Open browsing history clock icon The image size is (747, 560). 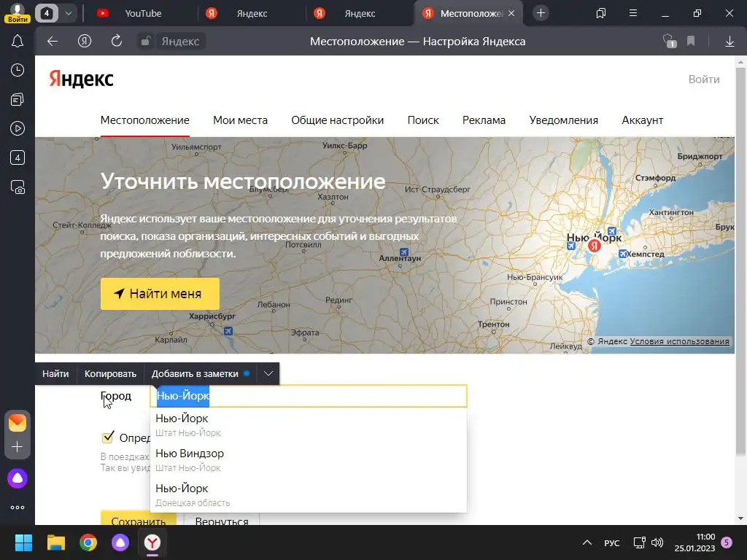[18, 71]
